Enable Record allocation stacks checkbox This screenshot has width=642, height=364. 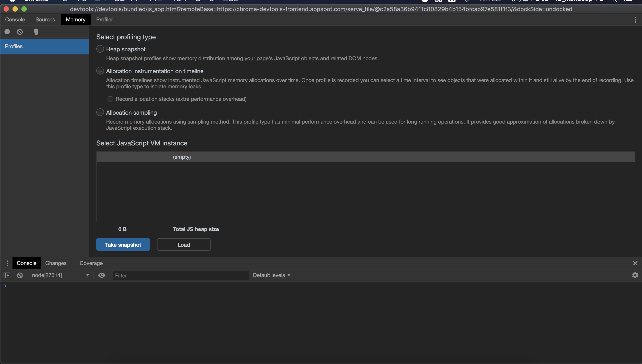(x=110, y=99)
